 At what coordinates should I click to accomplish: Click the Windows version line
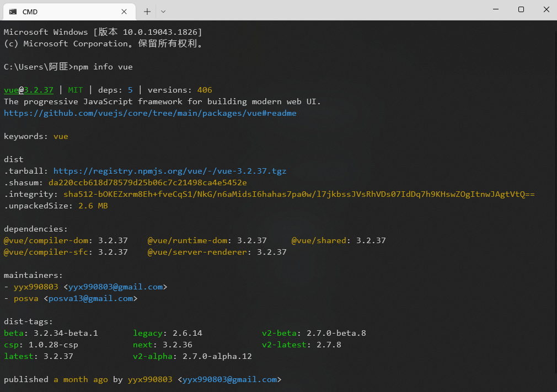pyautogui.click(x=103, y=32)
